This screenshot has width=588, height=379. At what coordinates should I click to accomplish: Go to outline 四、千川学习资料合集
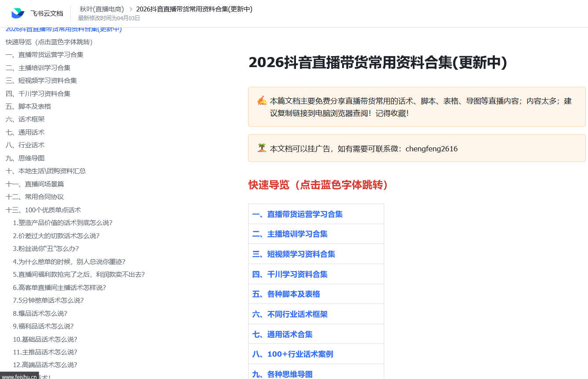(x=38, y=94)
